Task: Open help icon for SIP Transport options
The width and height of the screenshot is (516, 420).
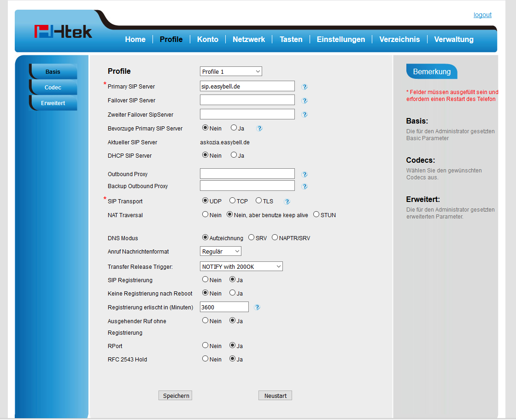Action: pyautogui.click(x=287, y=201)
